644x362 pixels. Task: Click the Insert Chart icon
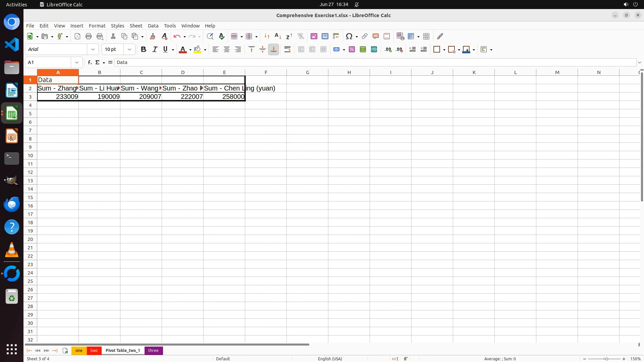pyautogui.click(x=325, y=36)
